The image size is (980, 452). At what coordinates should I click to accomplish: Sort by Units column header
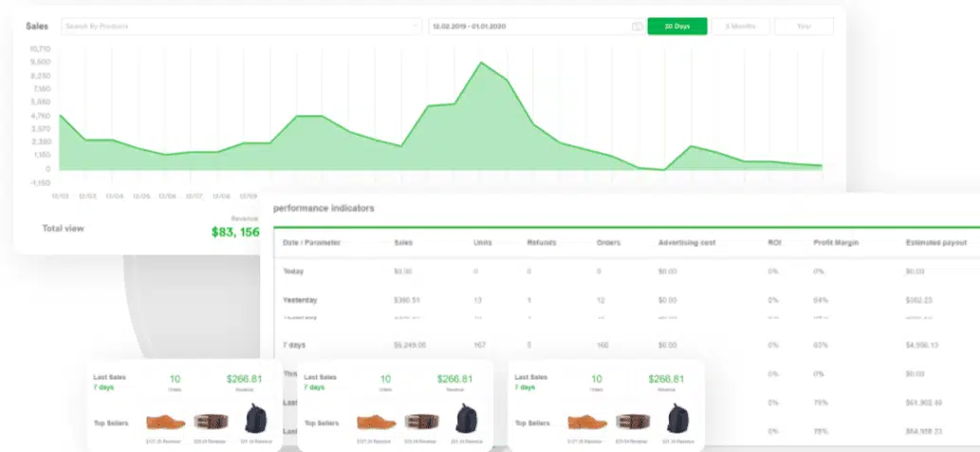pos(483,242)
